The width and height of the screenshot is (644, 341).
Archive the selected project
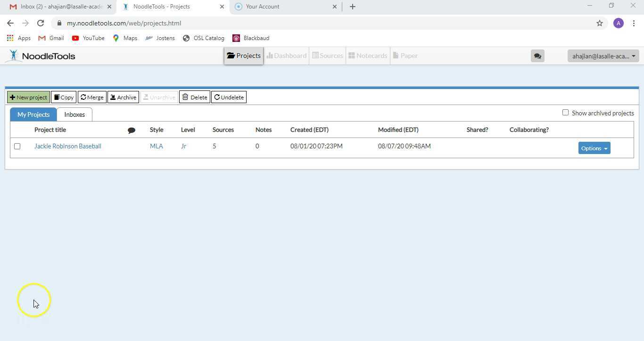tap(123, 97)
